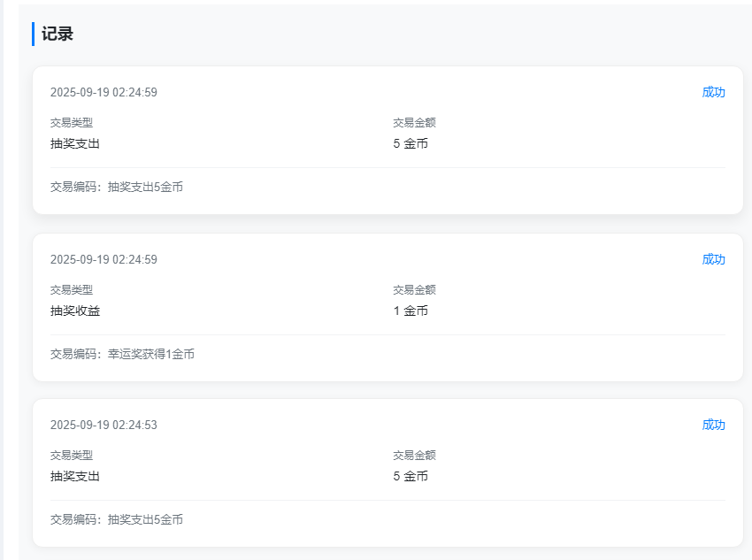Screen dimensions: 752x560
Task: Click the timestamp of the 抽奖收益 record
Action: 104,259
